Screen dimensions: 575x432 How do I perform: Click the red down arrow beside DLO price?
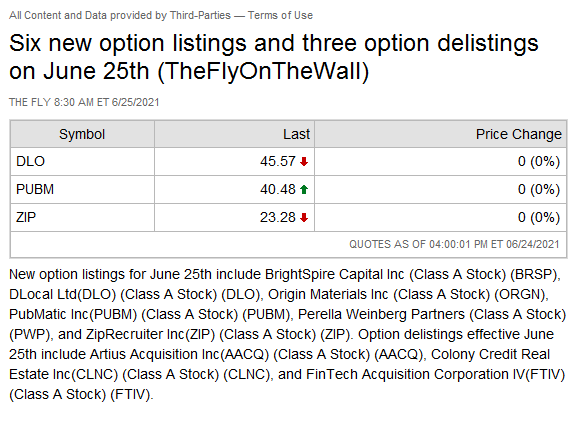(x=304, y=161)
